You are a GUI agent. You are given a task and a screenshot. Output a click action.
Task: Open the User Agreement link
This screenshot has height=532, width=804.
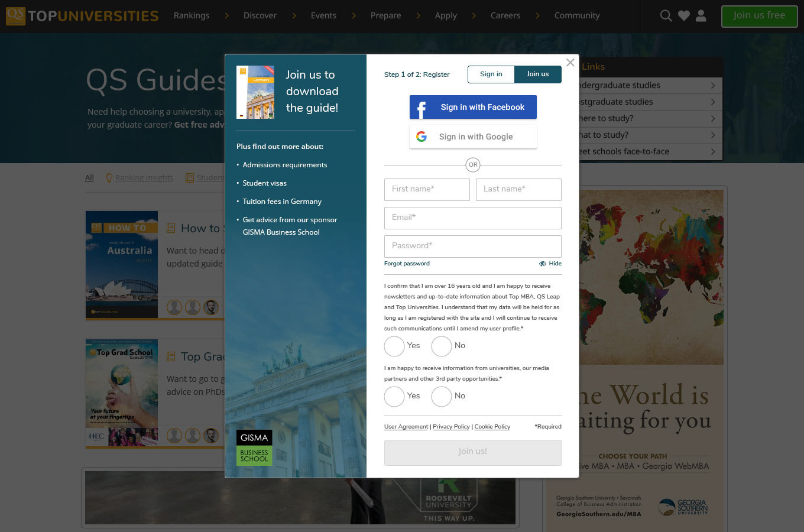coord(406,427)
